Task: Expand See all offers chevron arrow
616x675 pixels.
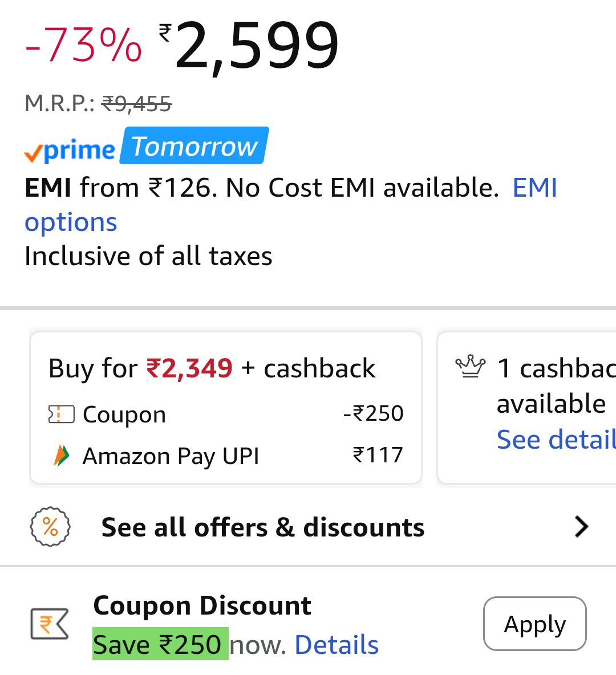Action: pyautogui.click(x=581, y=527)
